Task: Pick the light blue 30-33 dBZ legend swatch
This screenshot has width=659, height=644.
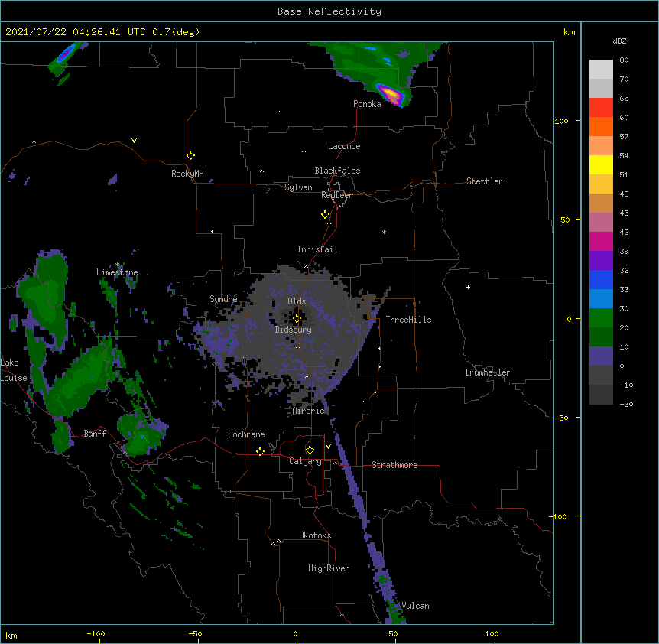Action: (601, 298)
